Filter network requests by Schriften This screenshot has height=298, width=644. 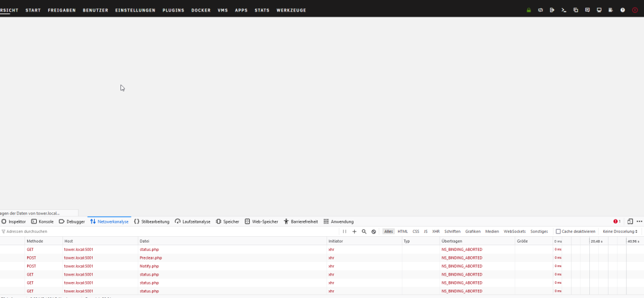[452, 232]
